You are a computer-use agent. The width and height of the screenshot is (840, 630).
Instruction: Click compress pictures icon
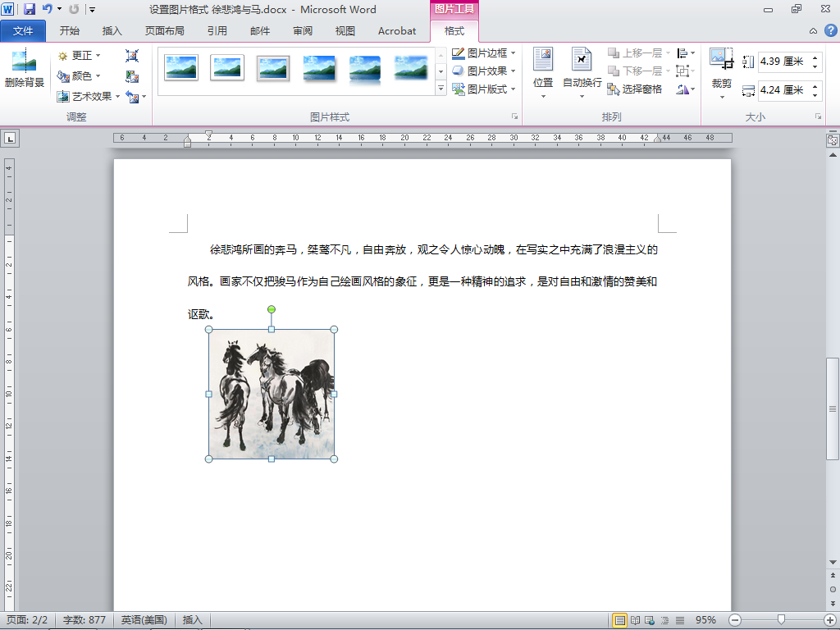132,56
